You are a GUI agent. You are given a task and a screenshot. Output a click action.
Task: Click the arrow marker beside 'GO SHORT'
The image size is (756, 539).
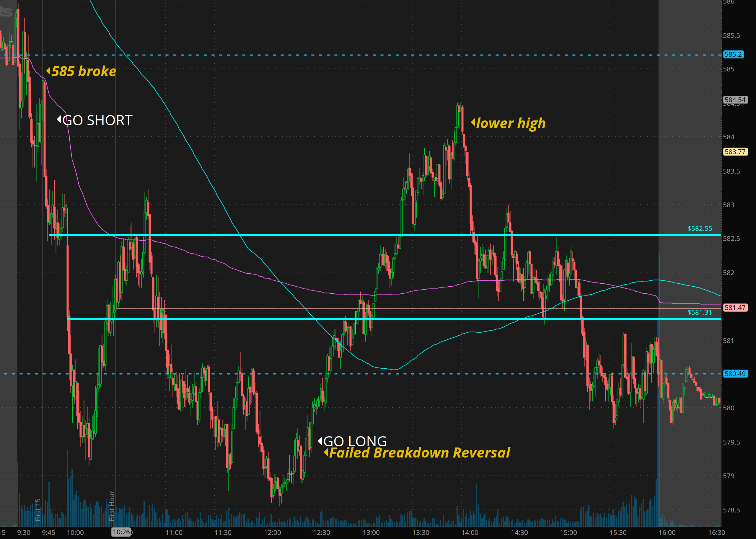point(59,120)
